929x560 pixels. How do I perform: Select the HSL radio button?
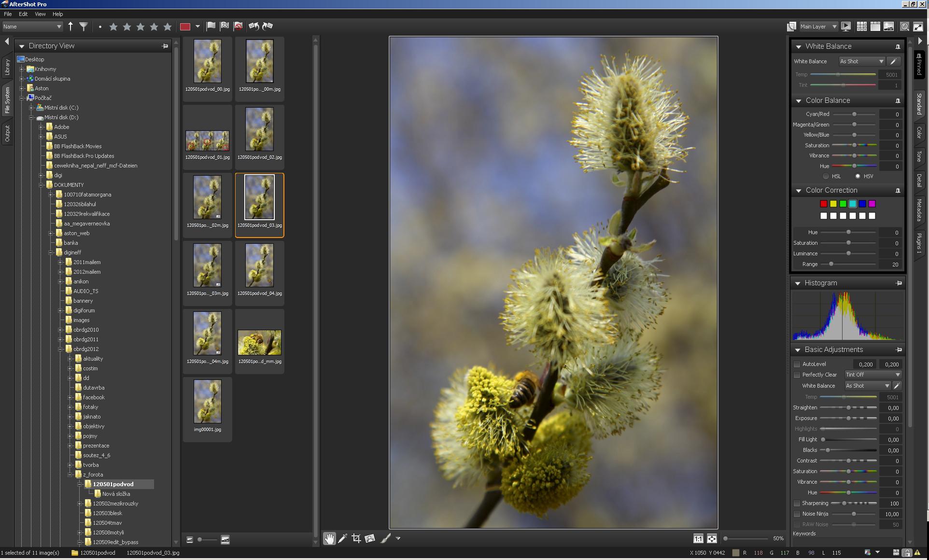pyautogui.click(x=826, y=176)
